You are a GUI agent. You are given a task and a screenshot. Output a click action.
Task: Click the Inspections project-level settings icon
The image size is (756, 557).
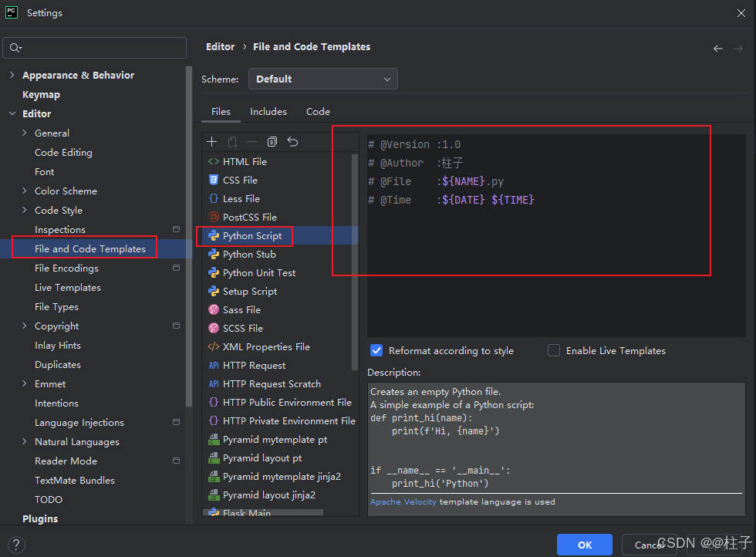[176, 229]
